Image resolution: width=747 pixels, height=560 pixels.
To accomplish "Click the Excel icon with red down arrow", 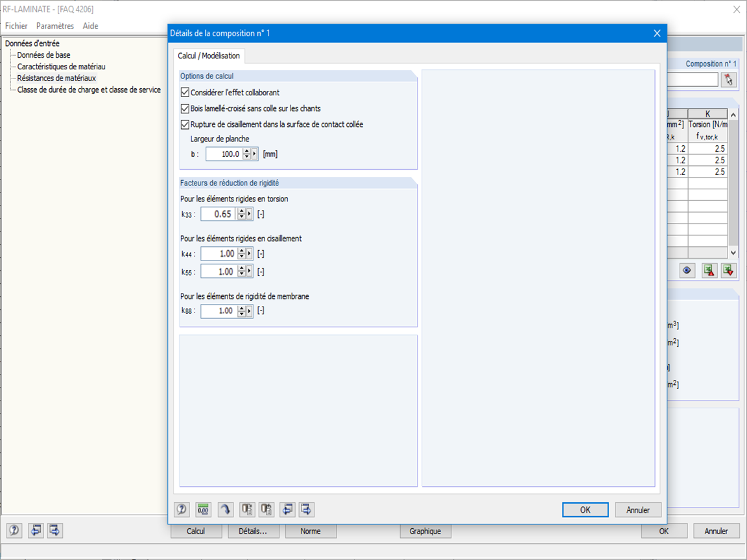I will tap(728, 270).
